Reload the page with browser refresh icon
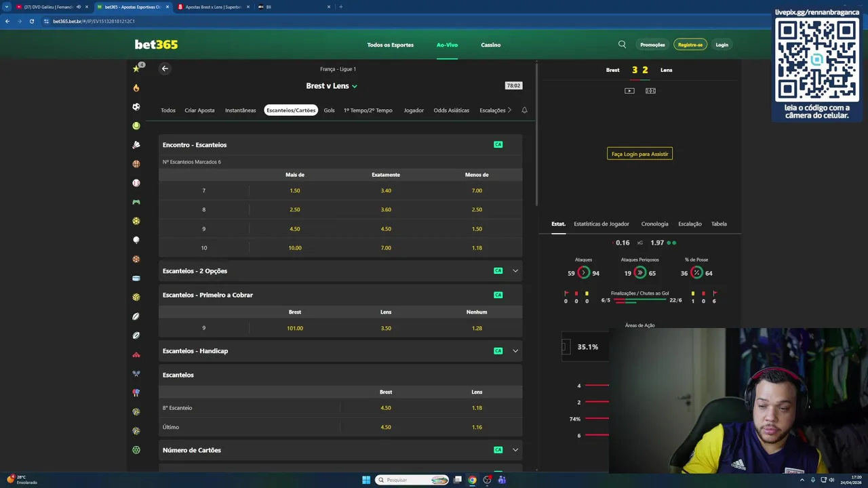 pyautogui.click(x=31, y=21)
